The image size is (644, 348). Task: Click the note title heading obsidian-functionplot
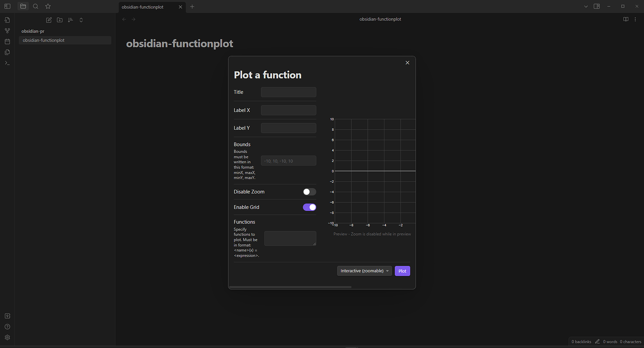pos(180,43)
